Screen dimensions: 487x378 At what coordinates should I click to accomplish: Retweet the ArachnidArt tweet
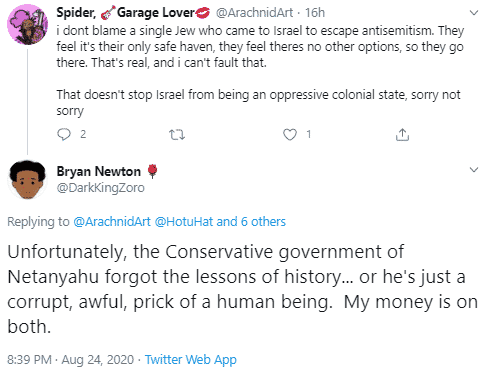point(177,135)
